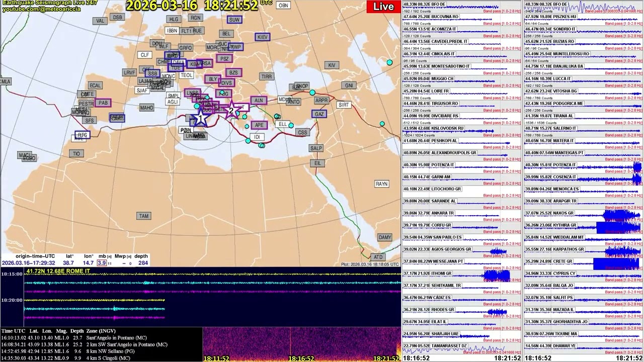Click the origin time 2026.03.16-17:29:32
This screenshot has width=644, height=362.
tap(29, 263)
